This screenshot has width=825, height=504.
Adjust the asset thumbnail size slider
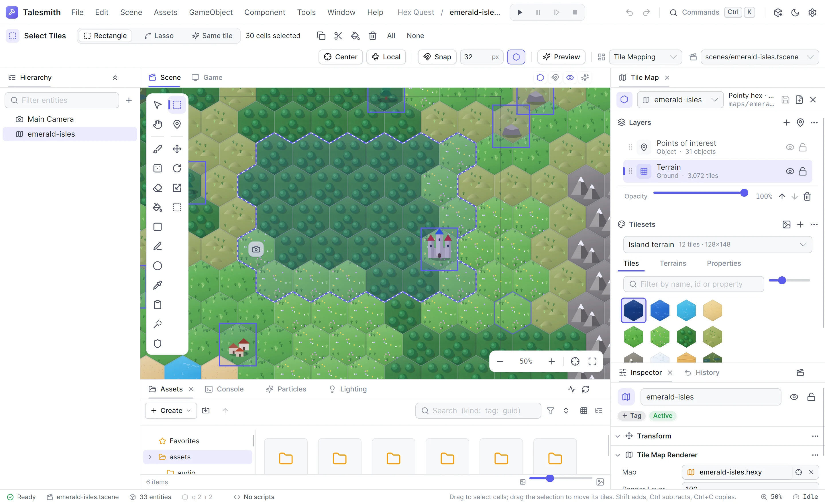tap(561, 479)
